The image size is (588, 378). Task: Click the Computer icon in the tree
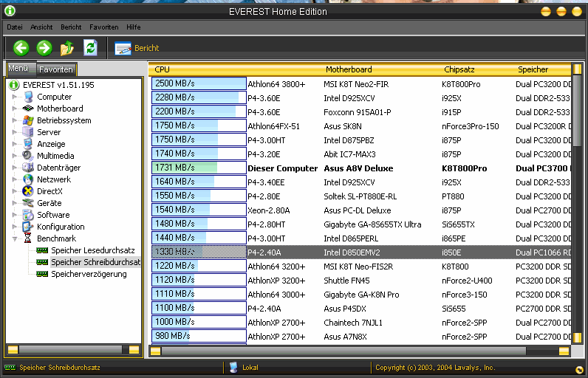coord(28,97)
